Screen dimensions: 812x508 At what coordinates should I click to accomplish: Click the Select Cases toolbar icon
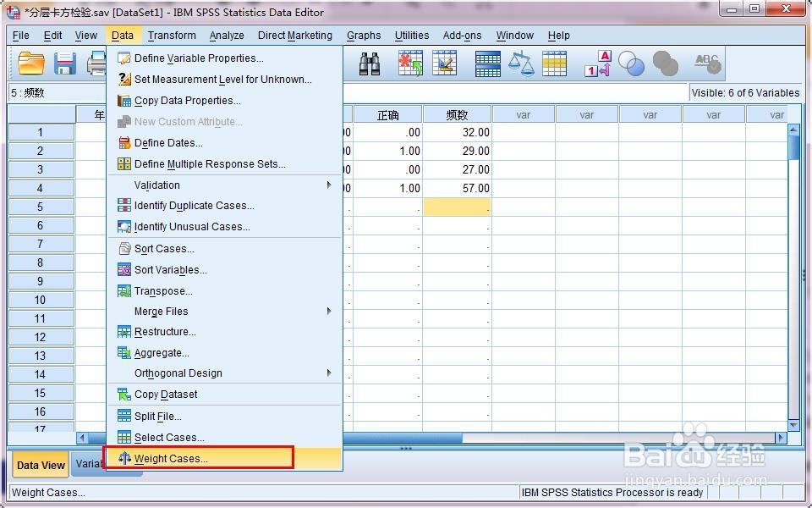coord(555,64)
